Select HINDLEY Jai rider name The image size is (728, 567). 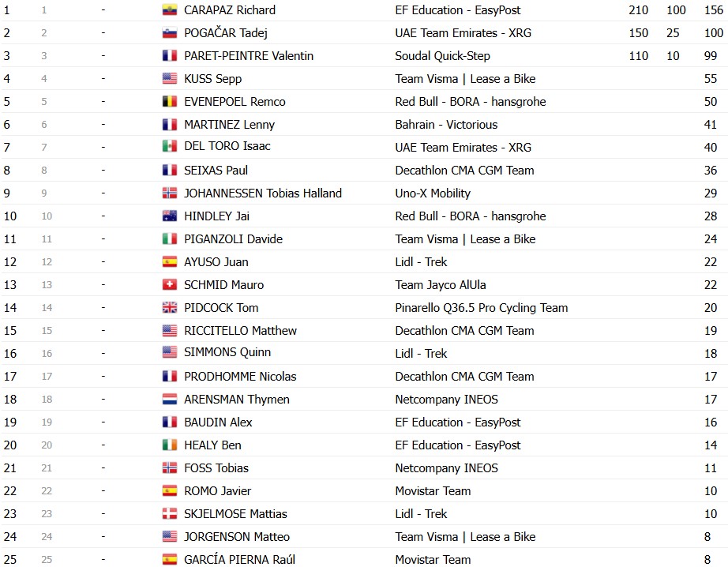coord(217,216)
